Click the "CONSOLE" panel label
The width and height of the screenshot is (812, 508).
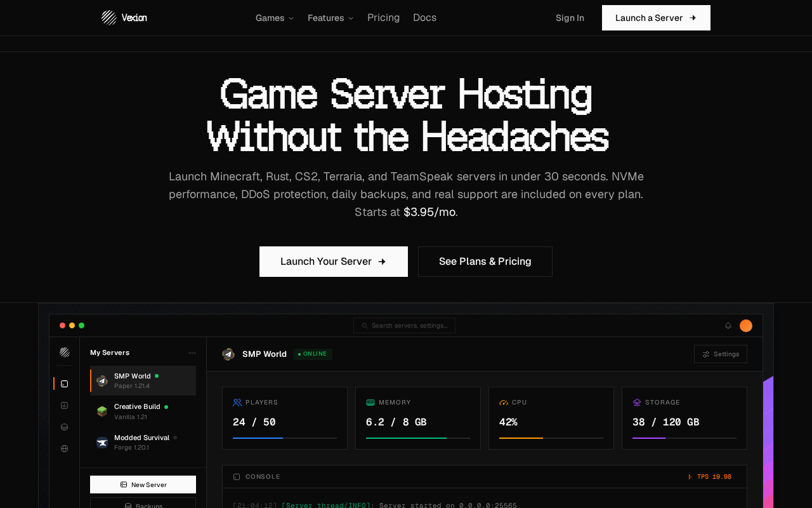point(263,477)
